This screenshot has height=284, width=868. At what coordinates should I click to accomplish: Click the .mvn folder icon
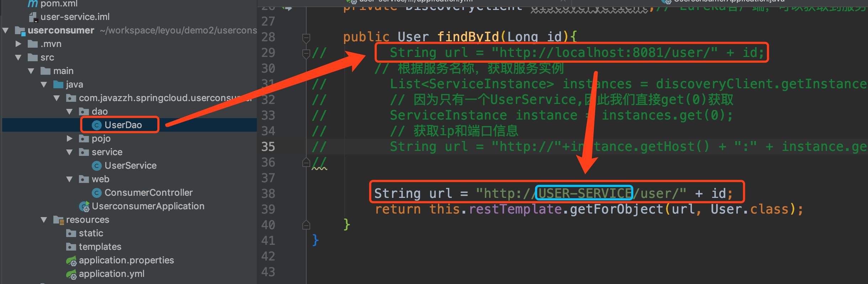click(x=33, y=44)
